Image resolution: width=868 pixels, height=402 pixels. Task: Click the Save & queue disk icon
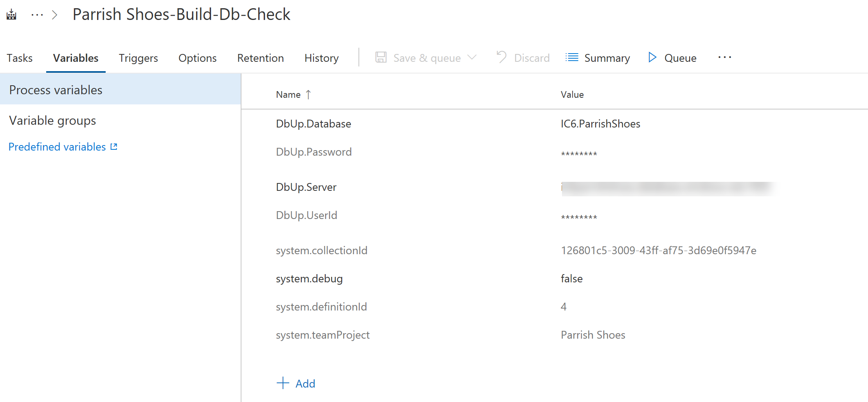381,57
